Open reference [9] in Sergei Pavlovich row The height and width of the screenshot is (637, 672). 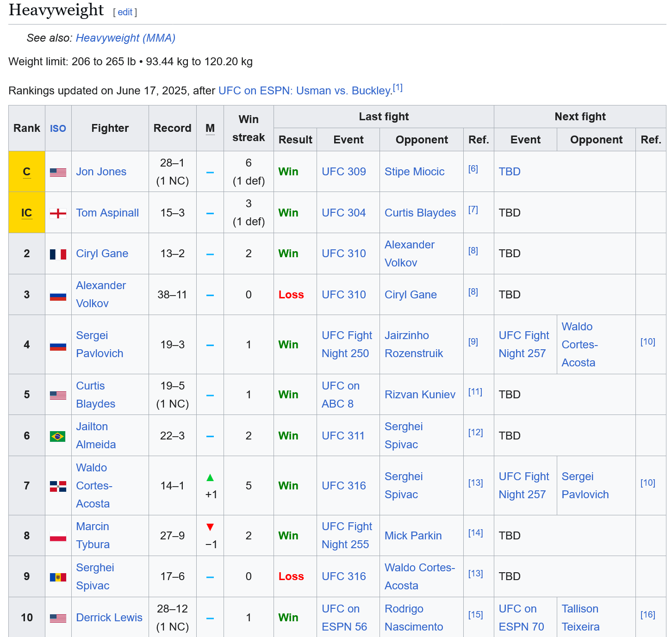(473, 342)
